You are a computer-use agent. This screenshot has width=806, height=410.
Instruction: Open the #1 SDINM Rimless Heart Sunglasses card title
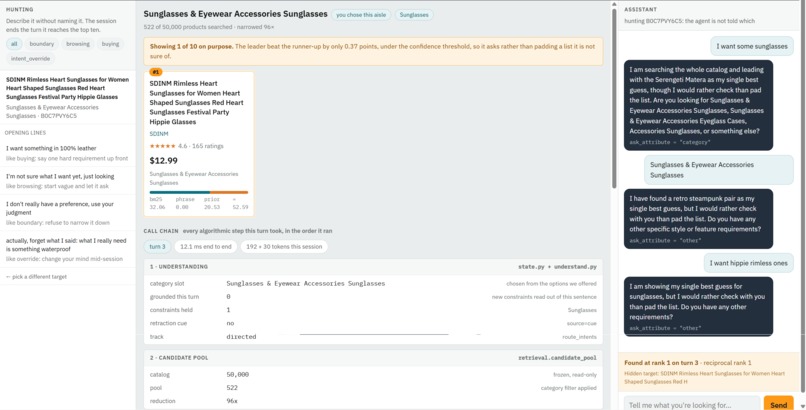(197, 102)
